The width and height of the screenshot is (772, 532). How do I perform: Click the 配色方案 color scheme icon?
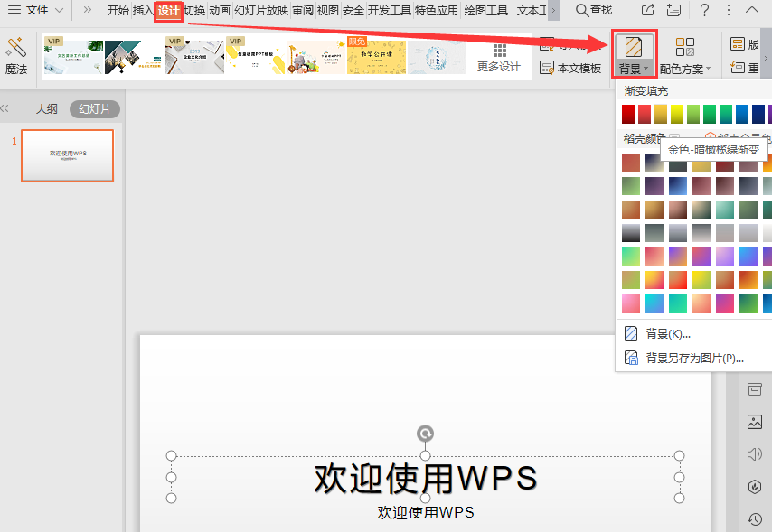(x=685, y=47)
